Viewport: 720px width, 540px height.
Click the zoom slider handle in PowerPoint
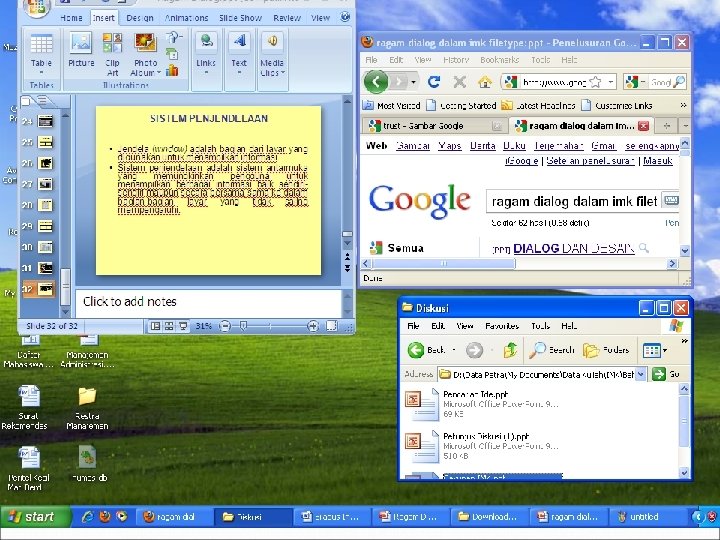tap(243, 326)
